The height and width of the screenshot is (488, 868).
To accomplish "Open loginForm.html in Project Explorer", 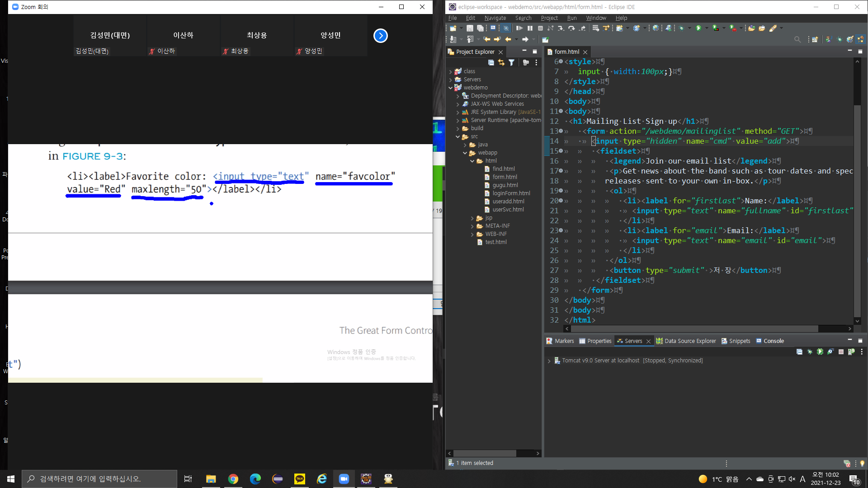I will coord(511,193).
